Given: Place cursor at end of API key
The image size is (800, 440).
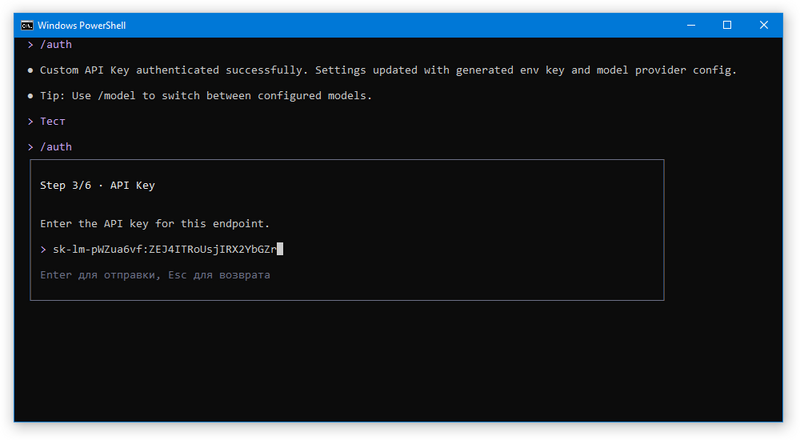Looking at the screenshot, I should (x=280, y=249).
